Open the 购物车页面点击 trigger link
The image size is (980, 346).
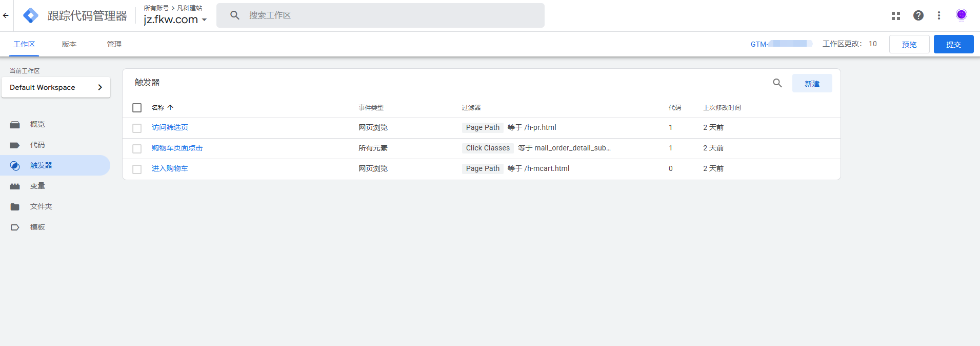point(177,148)
